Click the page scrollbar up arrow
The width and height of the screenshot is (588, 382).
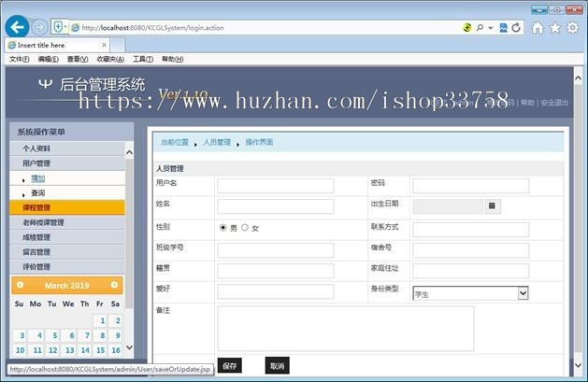tap(579, 78)
